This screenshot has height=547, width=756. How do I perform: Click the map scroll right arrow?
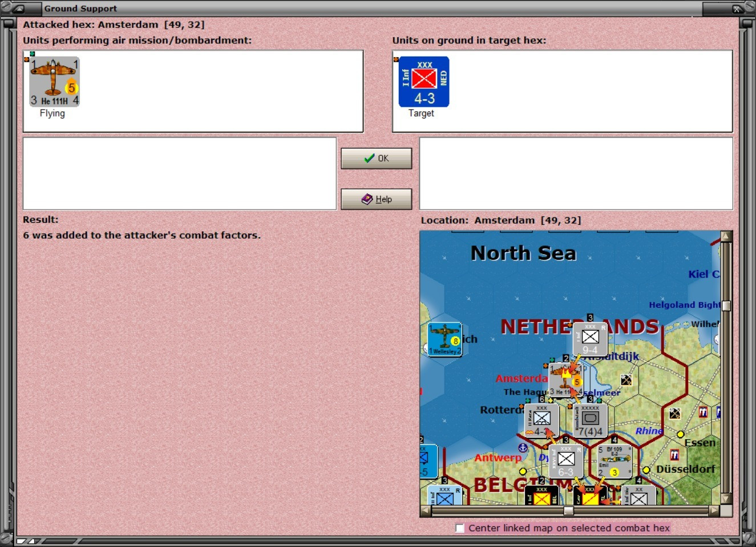pos(714,510)
